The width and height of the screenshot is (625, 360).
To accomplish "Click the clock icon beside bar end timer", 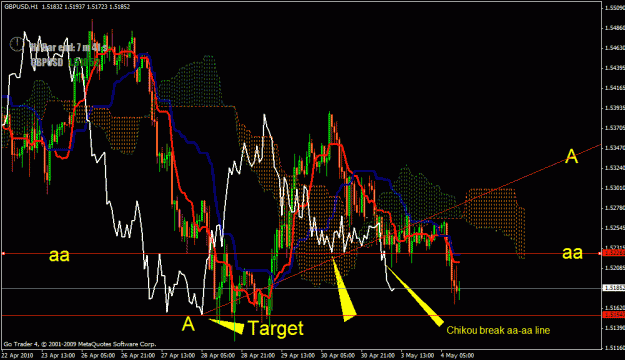I will coord(16,44).
